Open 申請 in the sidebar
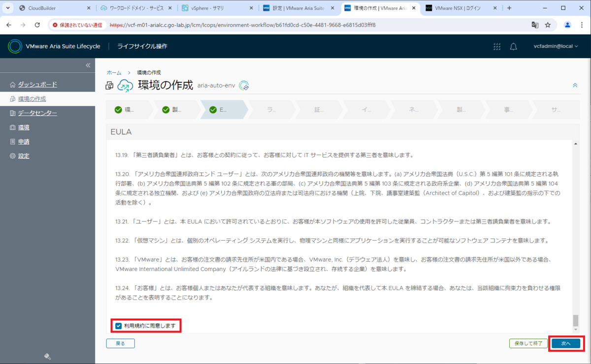Screen dimensions: 591x364 24,142
